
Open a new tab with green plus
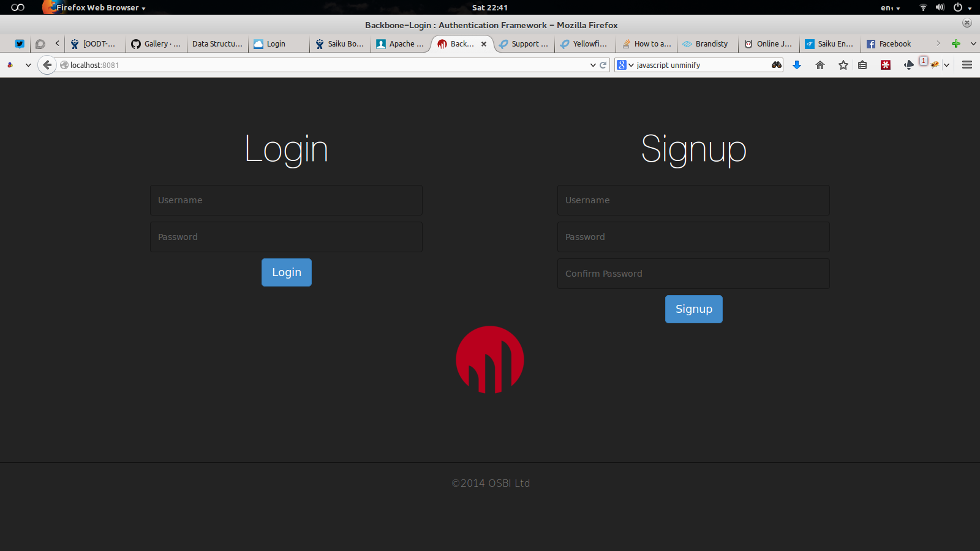click(x=956, y=43)
